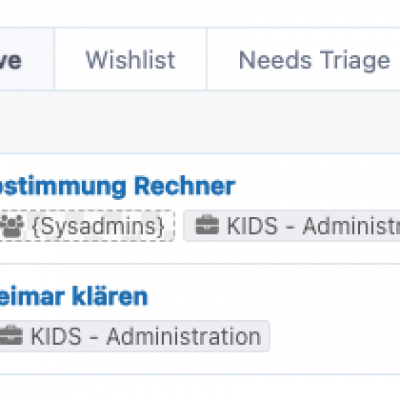Click the {Sysadmins} tag label text
The width and height of the screenshot is (400, 400).
click(99, 227)
